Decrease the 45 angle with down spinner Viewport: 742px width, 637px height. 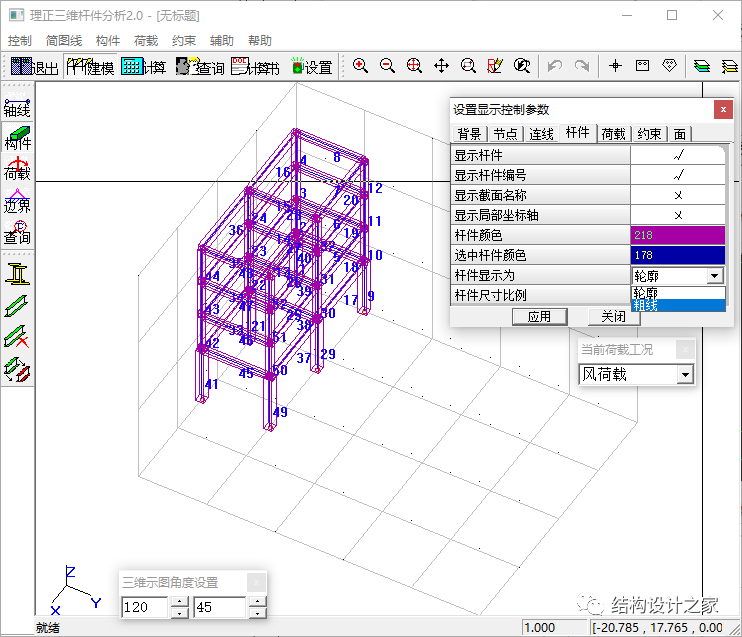click(257, 613)
